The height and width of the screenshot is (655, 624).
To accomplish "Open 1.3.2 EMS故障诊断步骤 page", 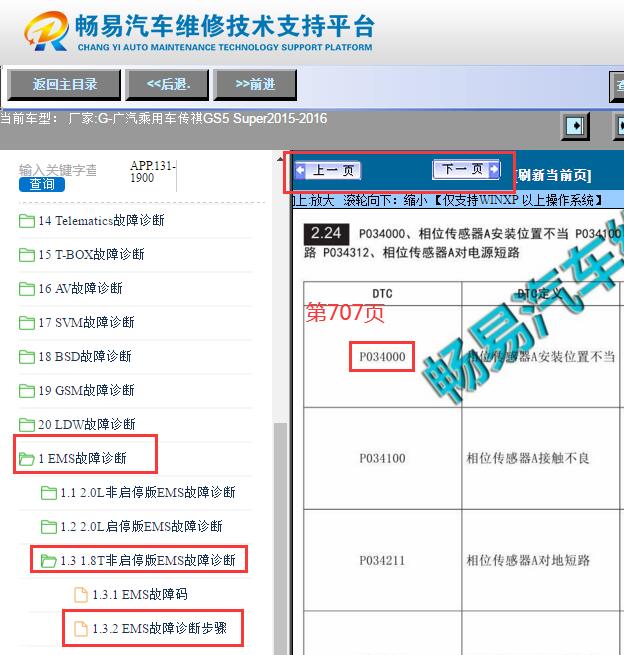I will pyautogui.click(x=160, y=629).
